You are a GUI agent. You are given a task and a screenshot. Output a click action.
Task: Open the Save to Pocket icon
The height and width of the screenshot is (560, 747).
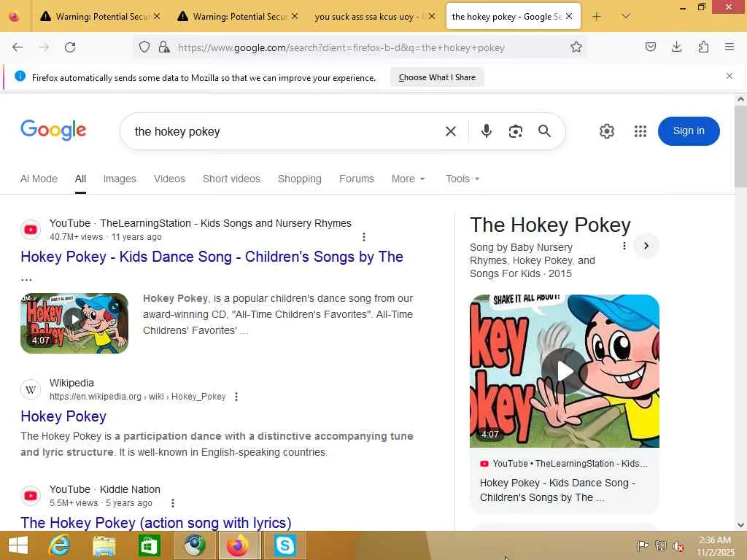(x=650, y=47)
